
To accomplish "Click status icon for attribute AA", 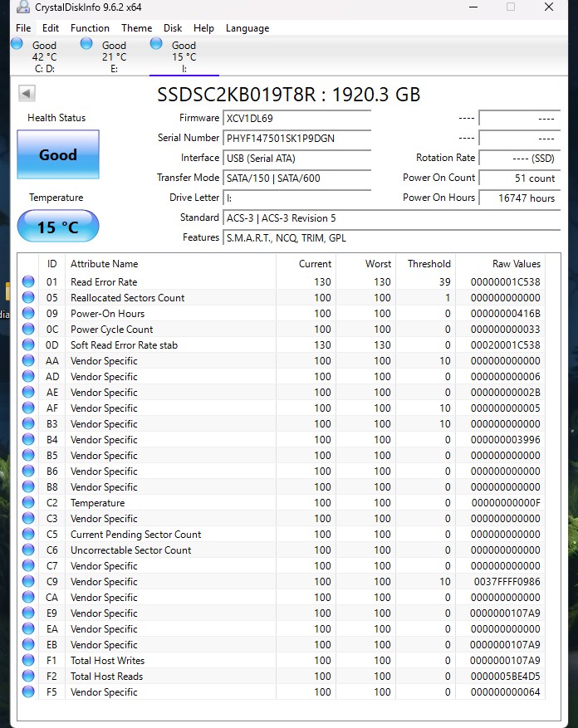I will point(28,360).
